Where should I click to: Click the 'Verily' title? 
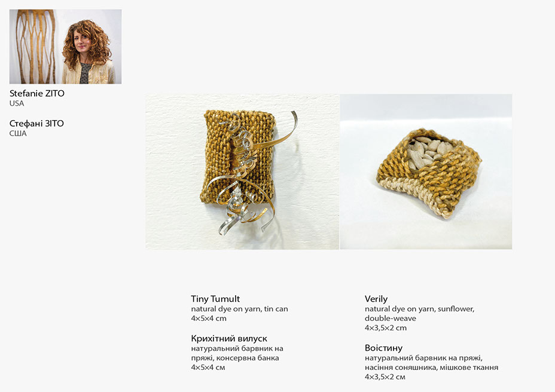[x=376, y=299]
